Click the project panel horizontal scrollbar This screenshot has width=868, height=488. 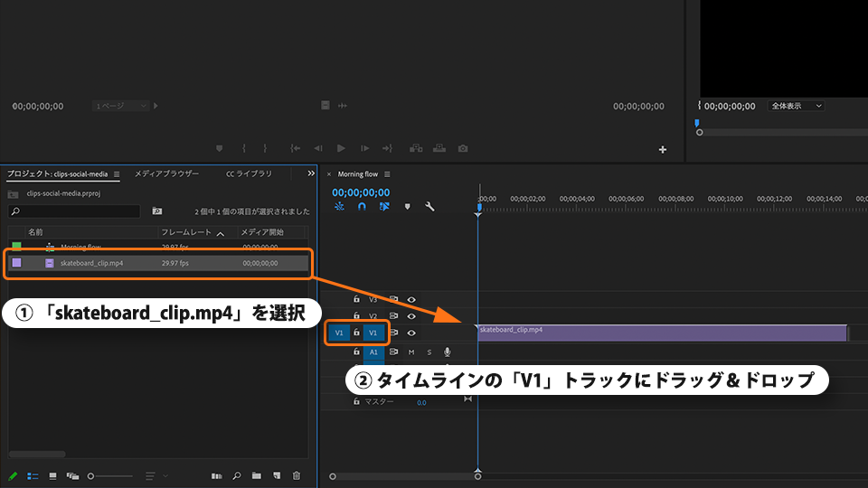pyautogui.click(x=37, y=455)
